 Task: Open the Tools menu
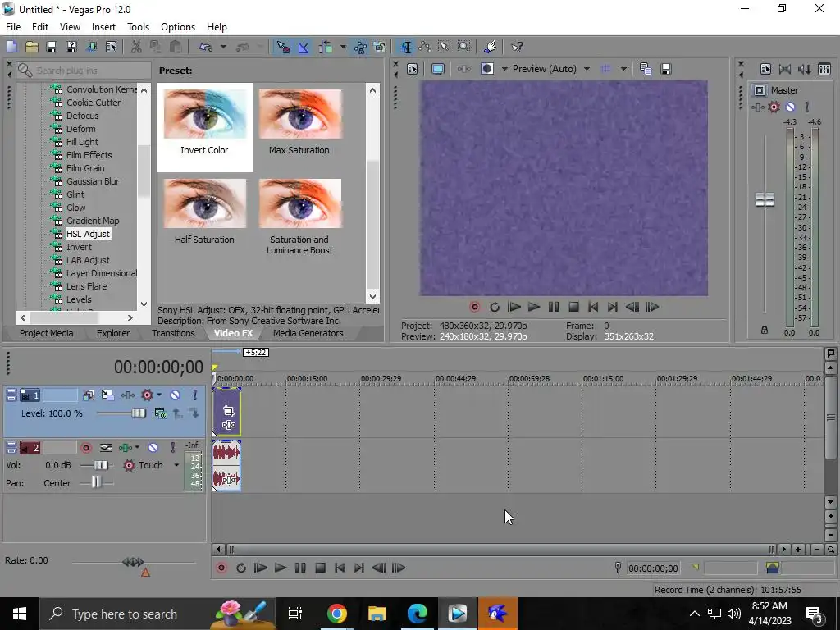138,27
